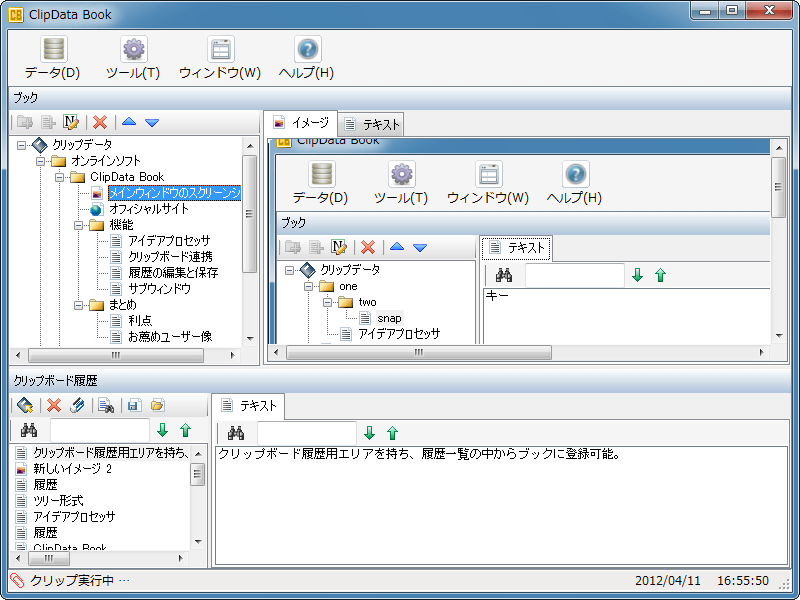
Task: Switch to the イメージ tab
Action: pos(301,123)
